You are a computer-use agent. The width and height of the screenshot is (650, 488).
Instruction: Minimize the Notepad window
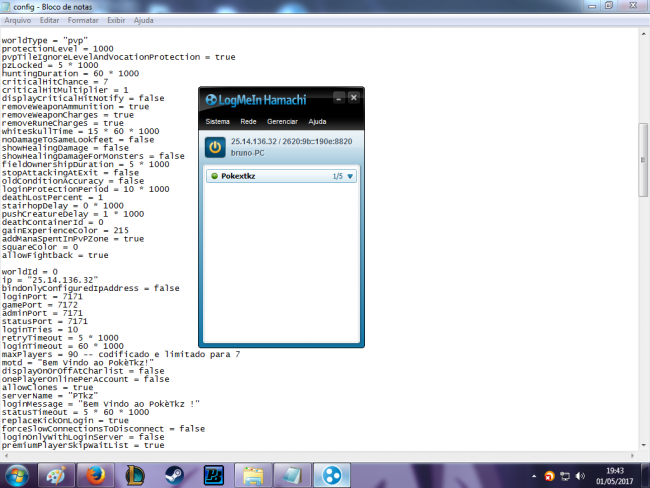[592, 6]
